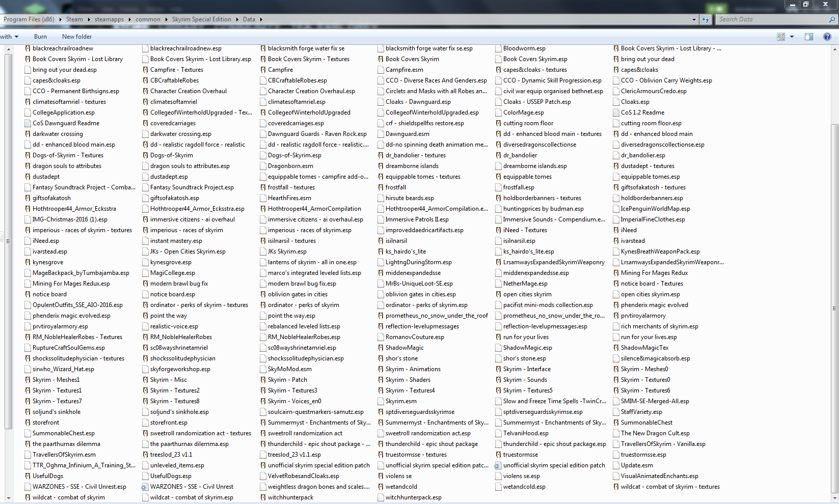Image resolution: width=839 pixels, height=504 pixels.
Task: Expand the breadcrumb arrow after Data
Action: click(x=261, y=19)
